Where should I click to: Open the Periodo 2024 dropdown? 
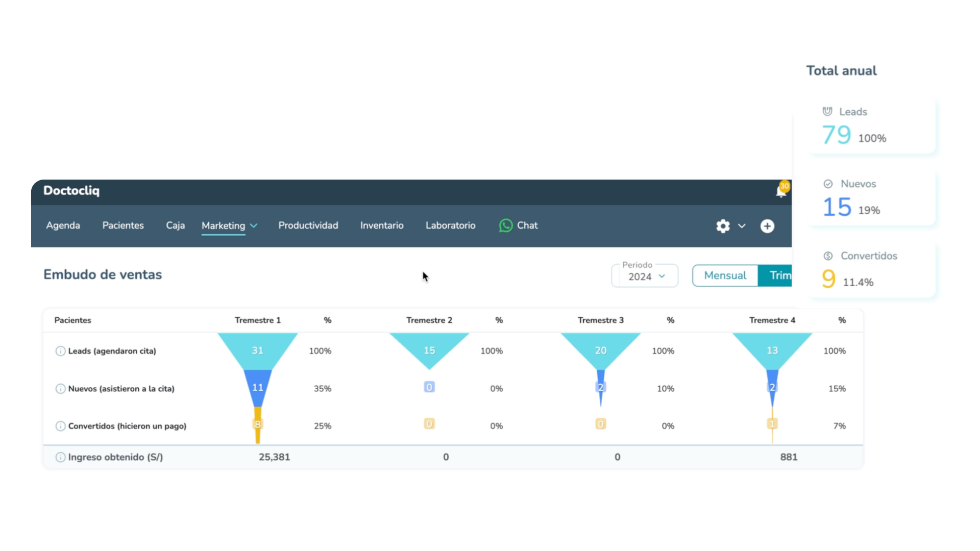(x=645, y=276)
